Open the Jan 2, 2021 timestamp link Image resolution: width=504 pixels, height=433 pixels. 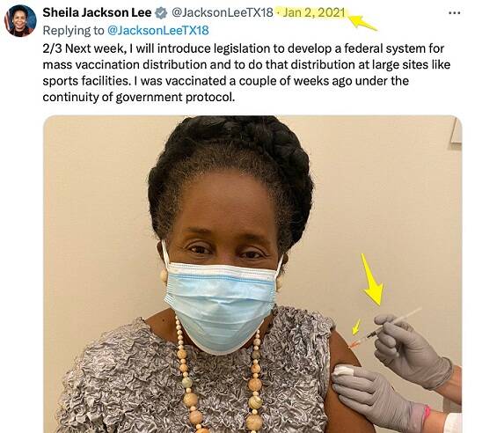tap(314, 12)
